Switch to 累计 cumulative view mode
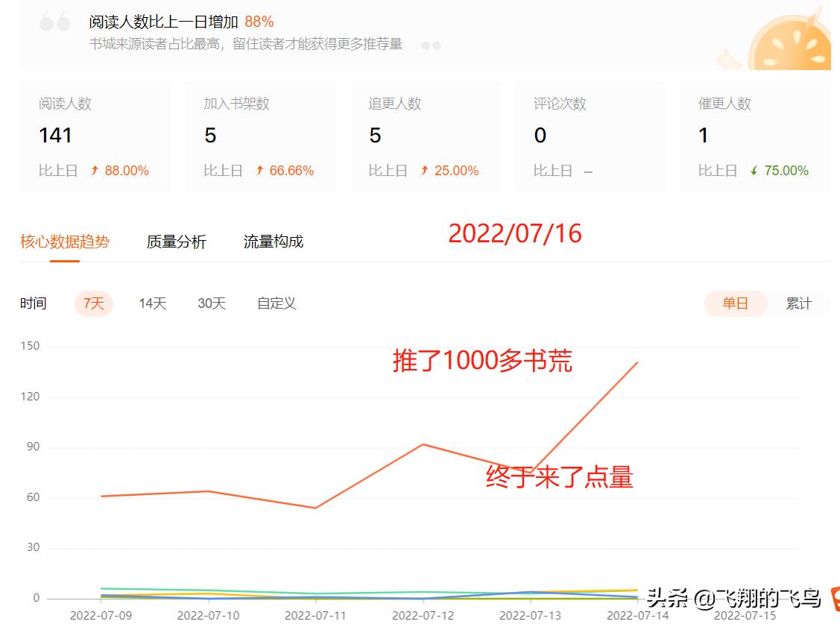The width and height of the screenshot is (840, 627). 798,303
